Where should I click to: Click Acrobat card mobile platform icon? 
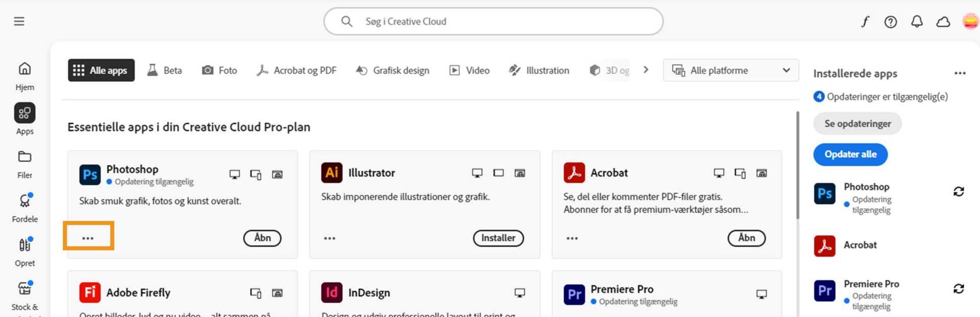pyautogui.click(x=740, y=174)
